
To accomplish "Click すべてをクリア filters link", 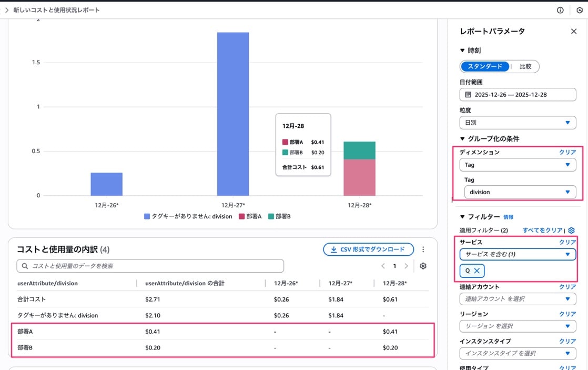I will (542, 231).
